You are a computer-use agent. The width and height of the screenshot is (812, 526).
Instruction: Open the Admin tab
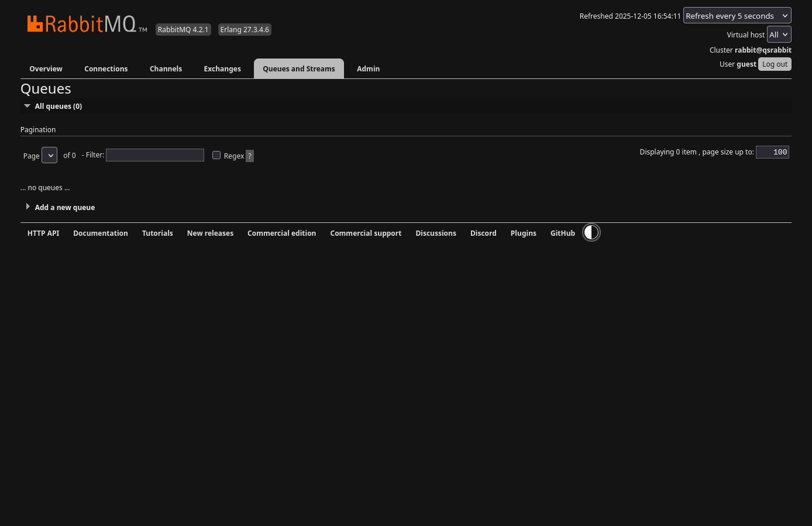368,69
